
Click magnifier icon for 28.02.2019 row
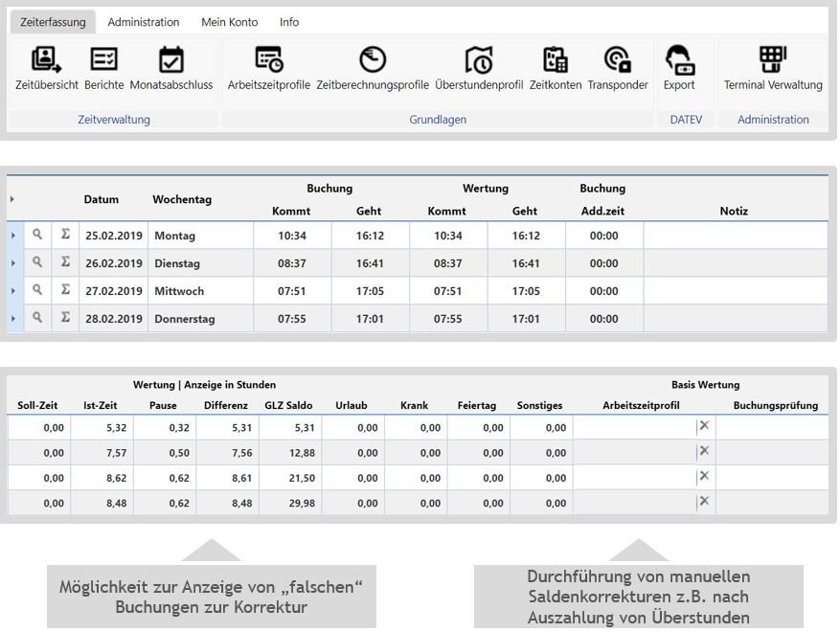pos(37,317)
